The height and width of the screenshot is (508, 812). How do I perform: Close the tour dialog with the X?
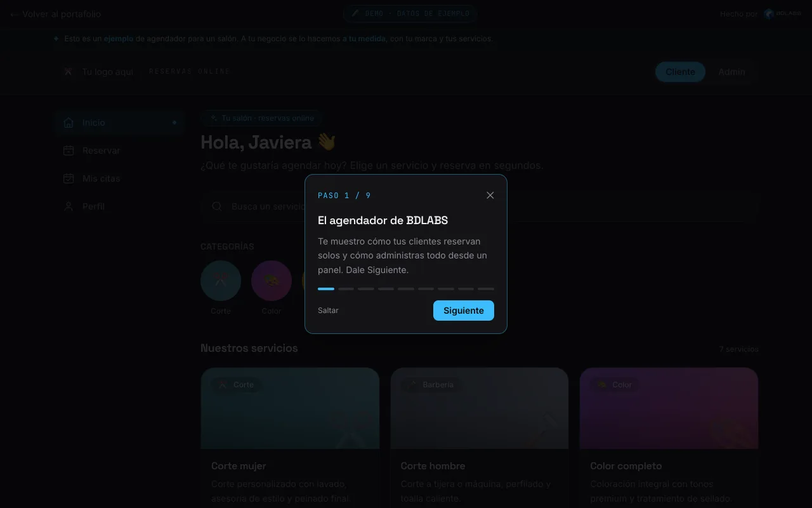[x=490, y=196]
